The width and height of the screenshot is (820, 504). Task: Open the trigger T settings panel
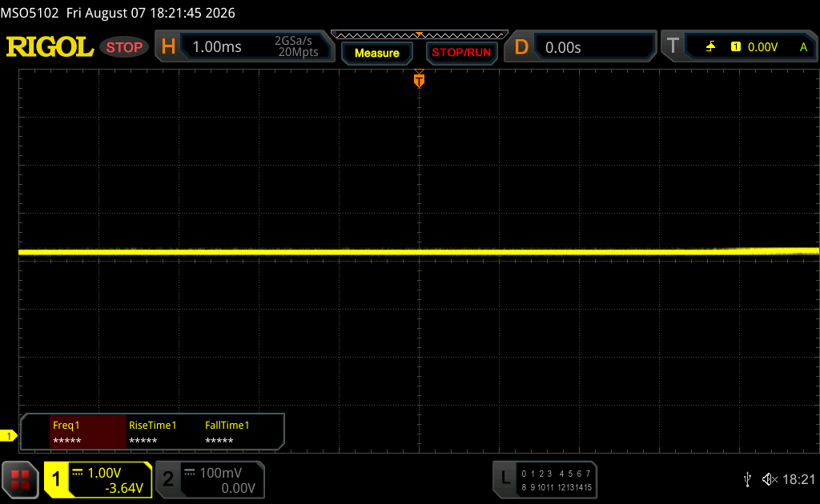(739, 46)
